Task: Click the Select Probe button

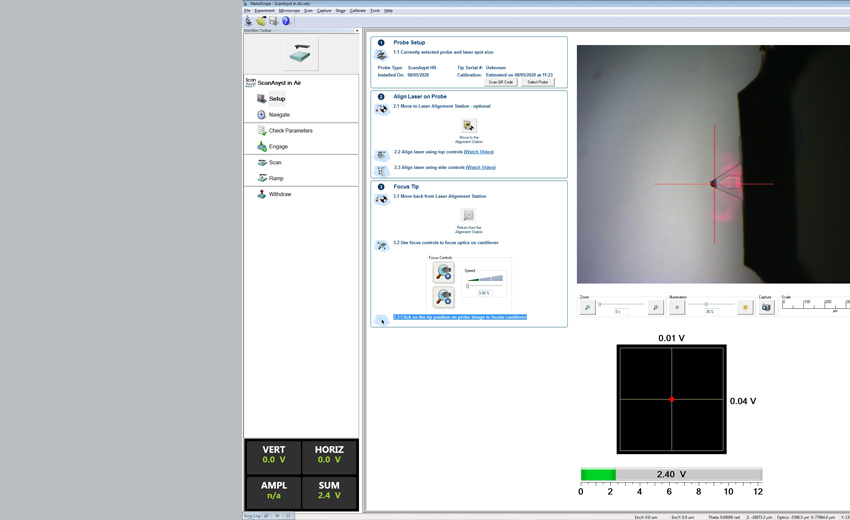Action: coord(537,82)
